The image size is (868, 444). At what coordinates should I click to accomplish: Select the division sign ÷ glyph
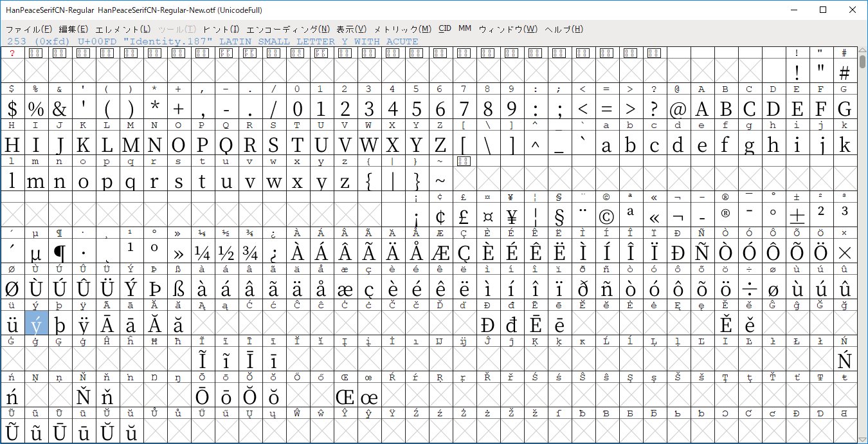[749, 288]
